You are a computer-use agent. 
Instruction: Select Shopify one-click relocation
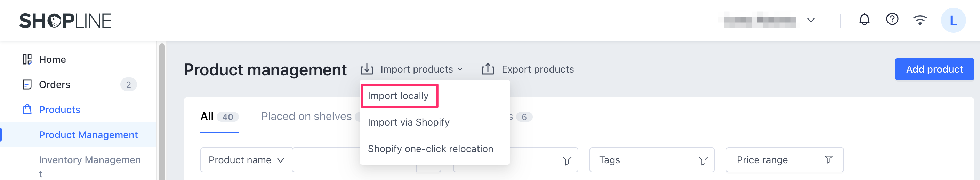(430, 149)
